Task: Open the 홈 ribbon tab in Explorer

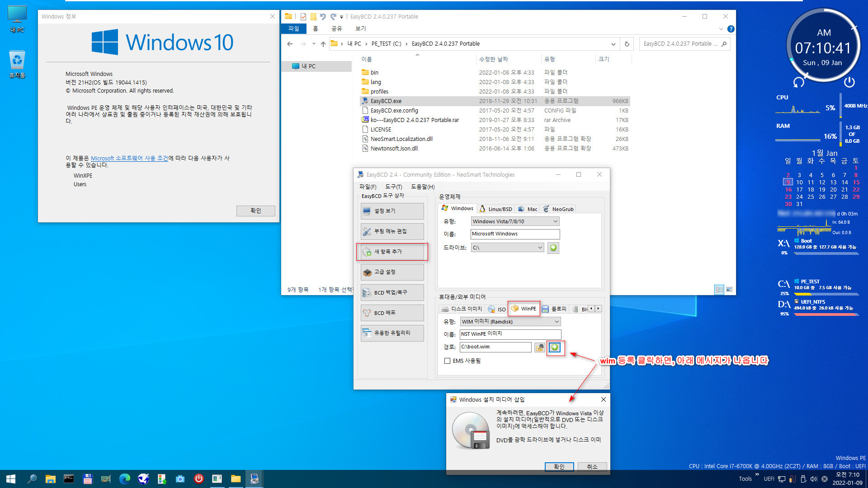Action: [x=316, y=28]
